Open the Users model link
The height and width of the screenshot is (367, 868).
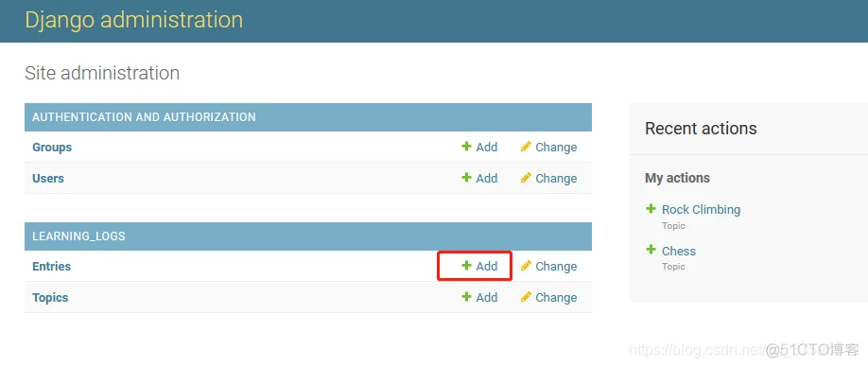pyautogui.click(x=48, y=178)
